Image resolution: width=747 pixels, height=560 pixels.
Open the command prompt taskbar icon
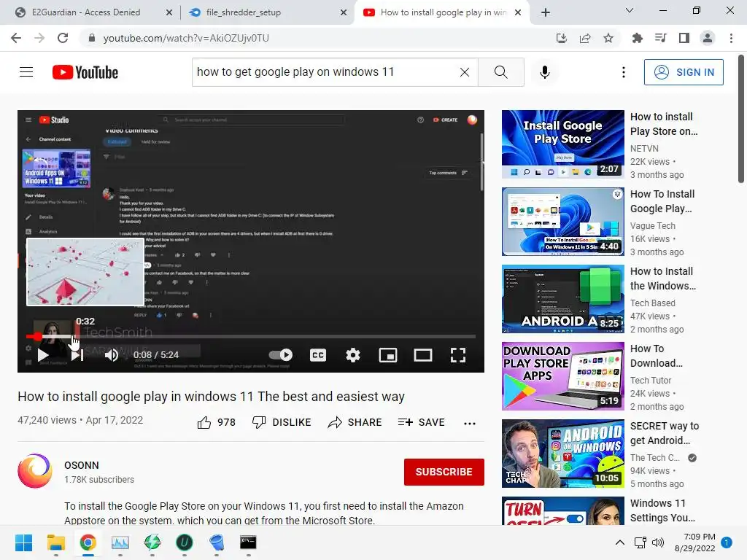(x=248, y=542)
